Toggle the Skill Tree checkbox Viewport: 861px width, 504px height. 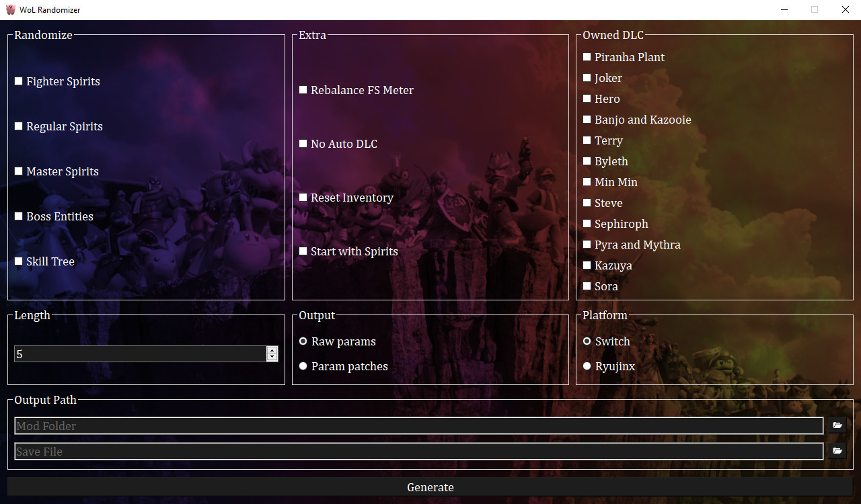(19, 261)
